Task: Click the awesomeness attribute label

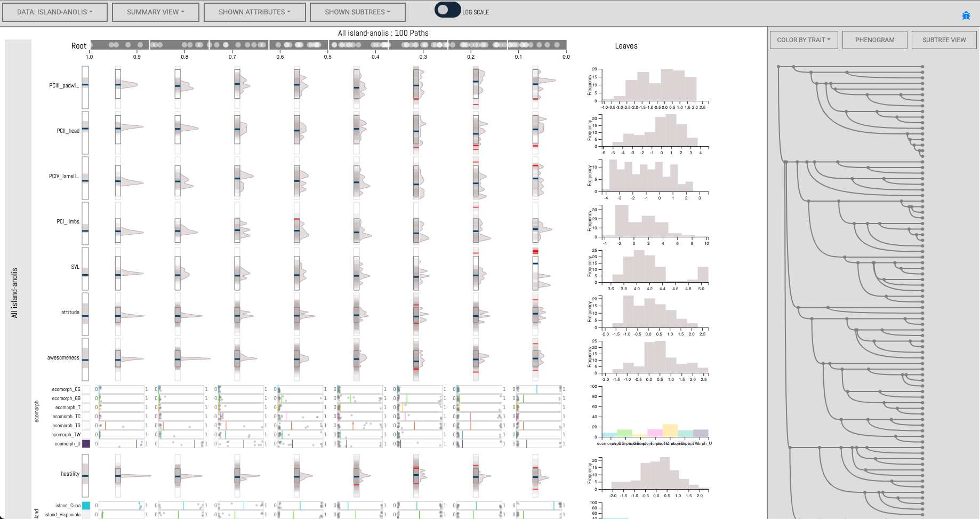Action: [x=63, y=357]
